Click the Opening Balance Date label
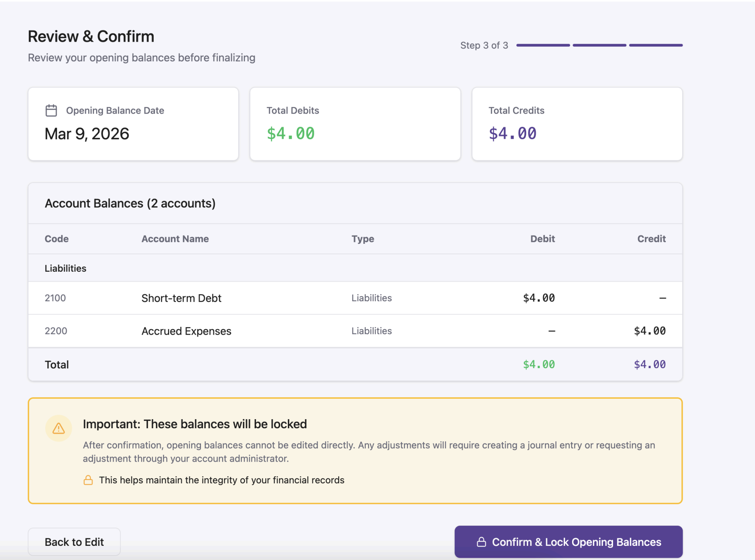The width and height of the screenshot is (755, 560). tap(115, 111)
